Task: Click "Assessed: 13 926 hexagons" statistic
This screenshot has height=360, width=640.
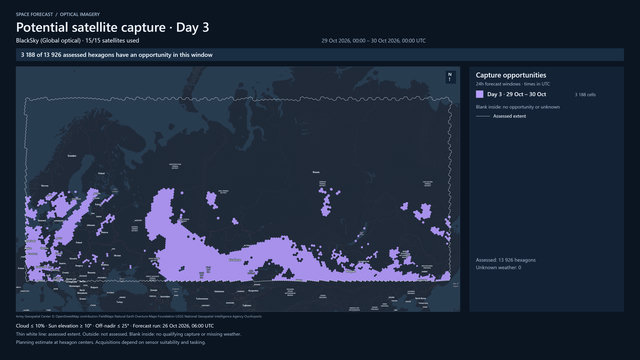Action: (506, 260)
